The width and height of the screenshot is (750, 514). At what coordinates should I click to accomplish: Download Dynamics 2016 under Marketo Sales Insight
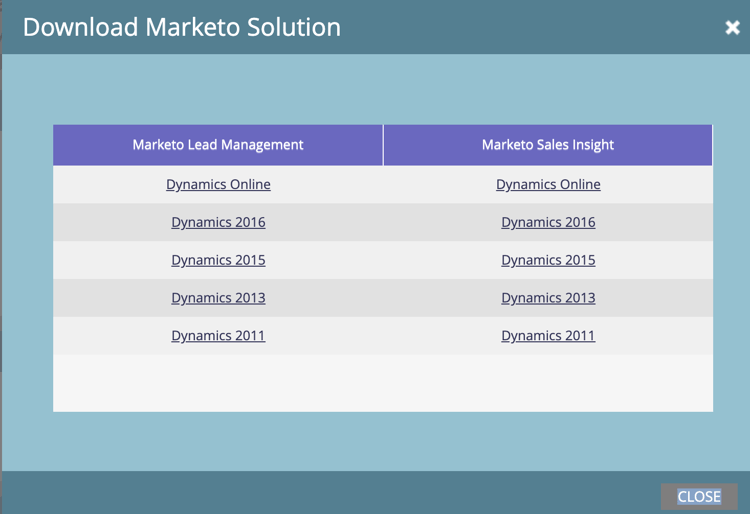[548, 222]
